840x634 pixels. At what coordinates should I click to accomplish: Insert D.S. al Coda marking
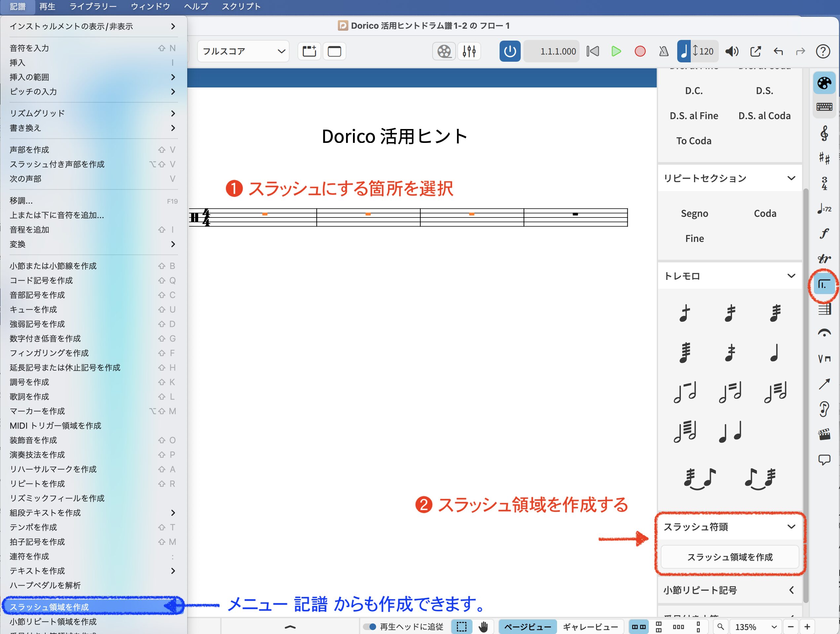point(764,116)
